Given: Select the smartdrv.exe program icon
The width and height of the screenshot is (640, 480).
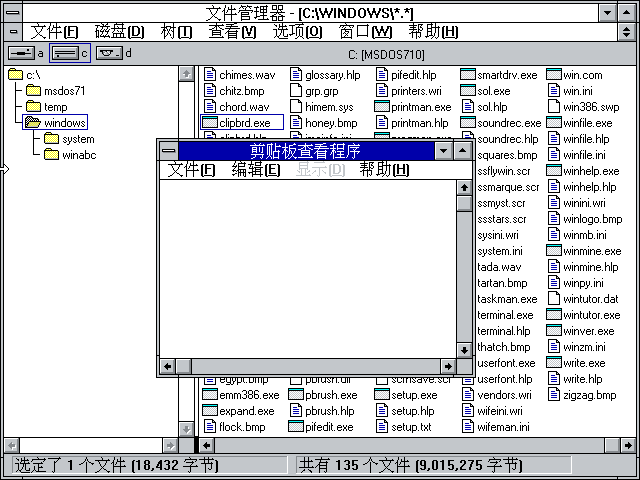Looking at the screenshot, I should tap(468, 75).
